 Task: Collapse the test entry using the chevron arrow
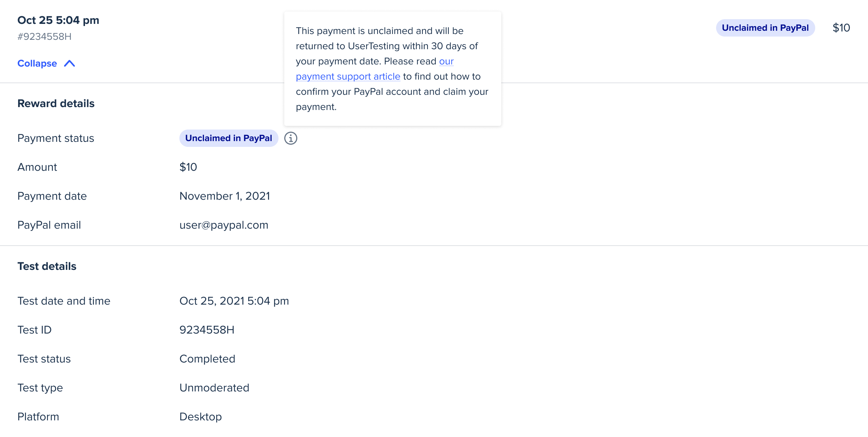click(x=69, y=64)
